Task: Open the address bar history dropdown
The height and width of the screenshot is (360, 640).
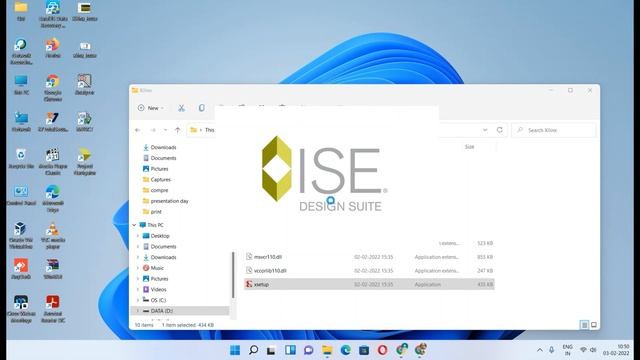Action: click(x=485, y=130)
